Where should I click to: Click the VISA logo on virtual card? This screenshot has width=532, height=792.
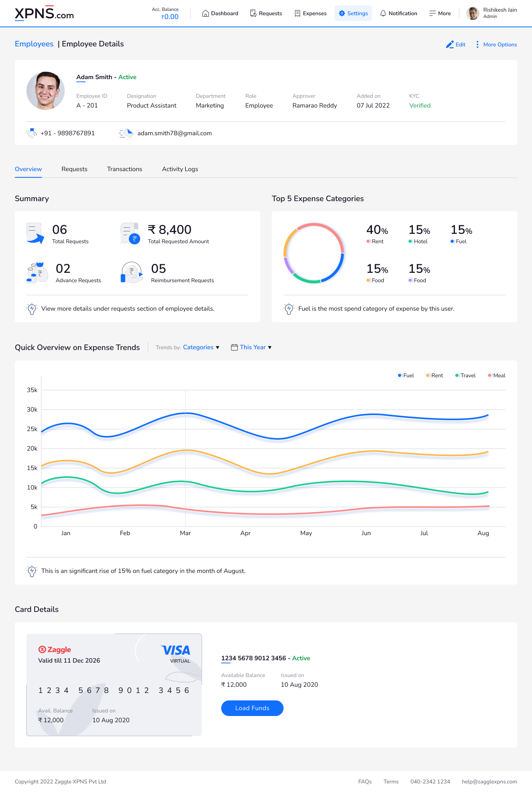pos(176,650)
